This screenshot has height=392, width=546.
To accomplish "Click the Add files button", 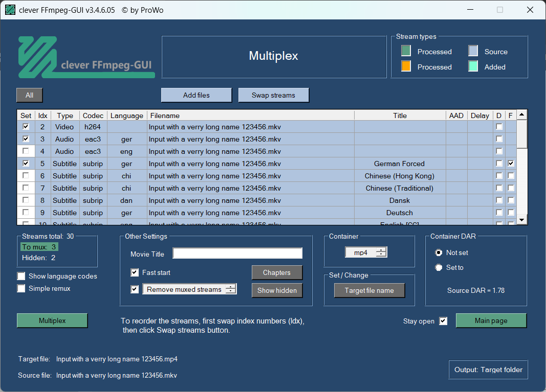I will 196,95.
